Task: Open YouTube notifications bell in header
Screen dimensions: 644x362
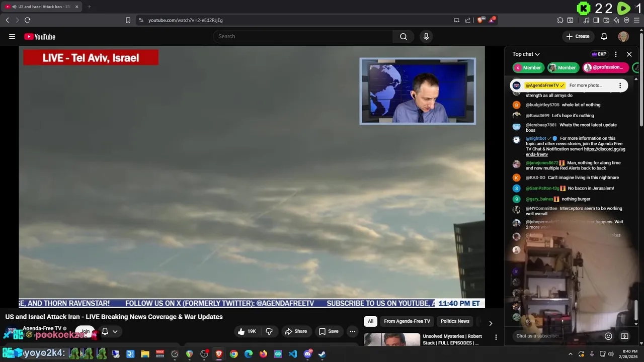Action: coord(604,37)
